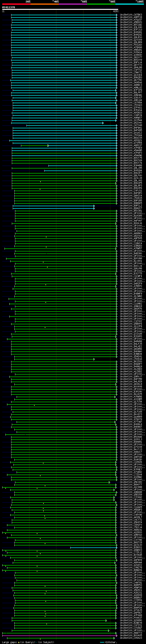The height and width of the screenshot is (644, 146).
Task: Open entry UniRef100_Q42040
Action: point(131,123)
